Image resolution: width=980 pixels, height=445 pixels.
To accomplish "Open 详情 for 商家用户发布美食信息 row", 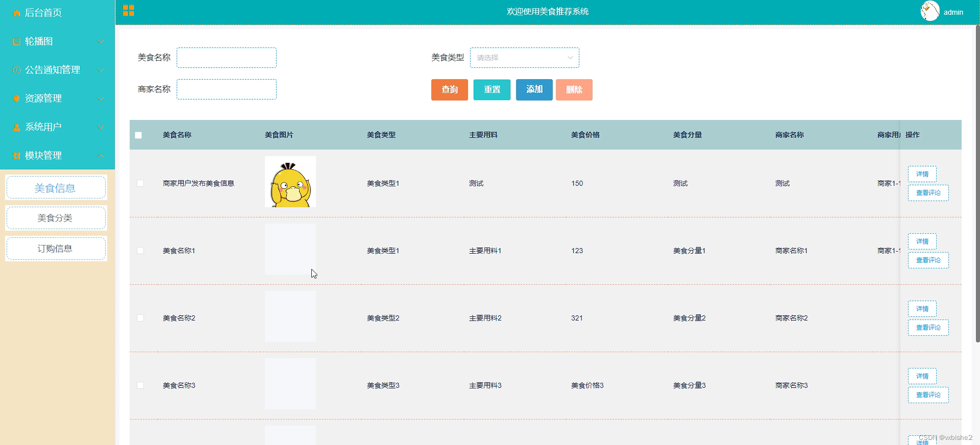I will (922, 174).
